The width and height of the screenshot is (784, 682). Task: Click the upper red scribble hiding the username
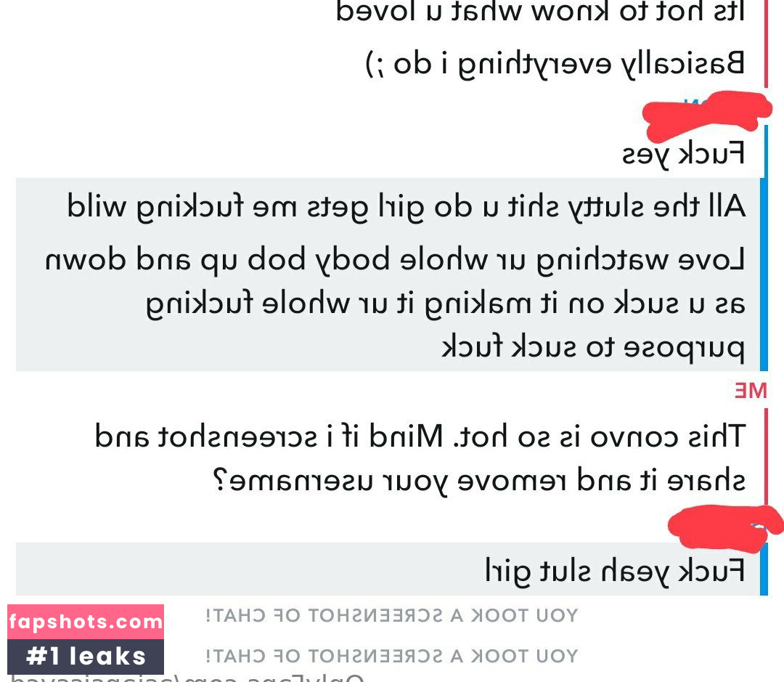706,116
